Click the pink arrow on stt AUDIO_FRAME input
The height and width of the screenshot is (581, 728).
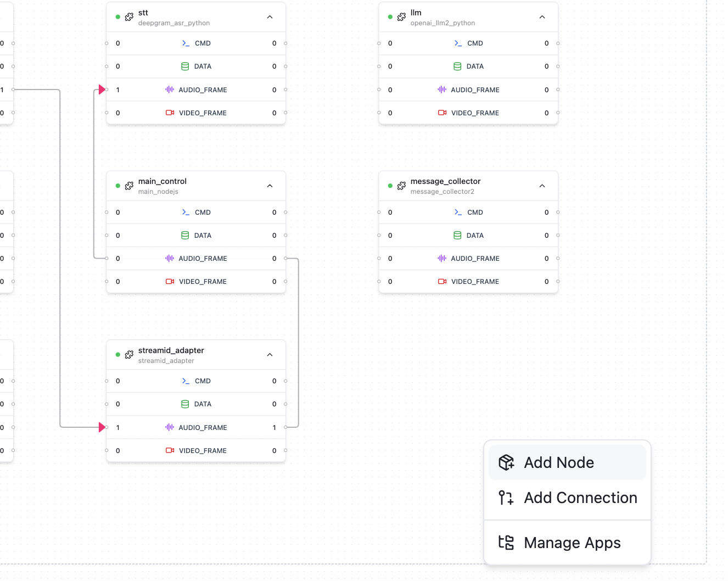(102, 90)
